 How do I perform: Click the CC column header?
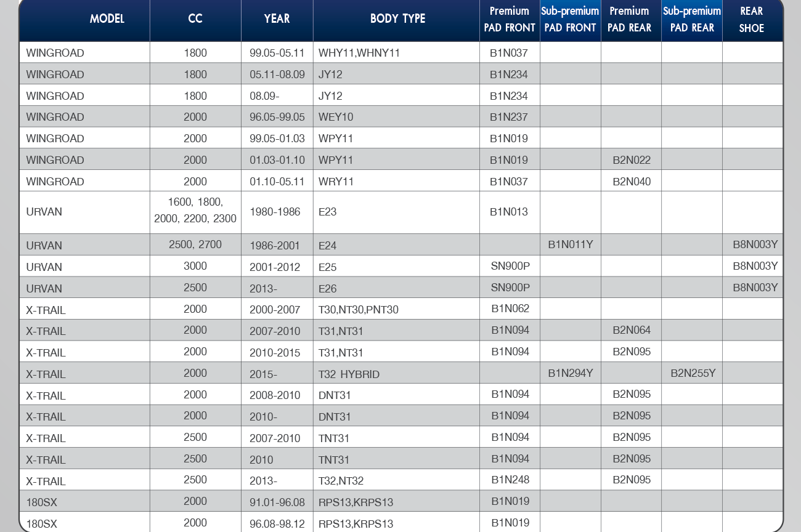195,18
